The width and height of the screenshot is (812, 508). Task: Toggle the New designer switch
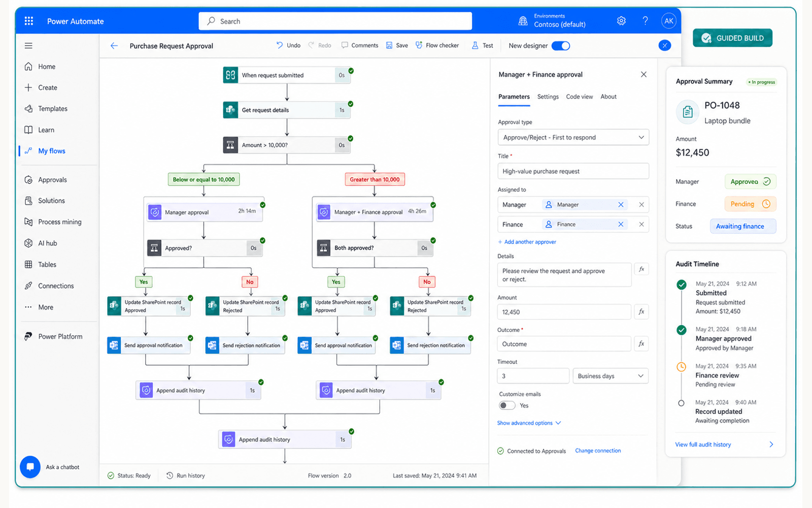click(x=561, y=46)
